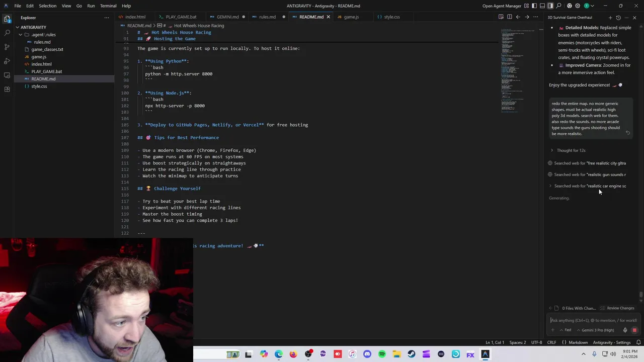Click the Review Changes button
Screen dimensions: 644x362
(617, 308)
